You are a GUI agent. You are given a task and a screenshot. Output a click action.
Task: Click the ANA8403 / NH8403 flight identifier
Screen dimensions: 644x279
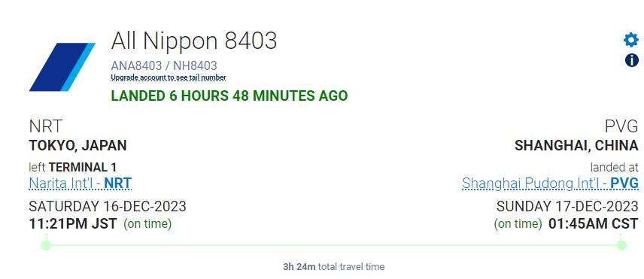point(164,65)
